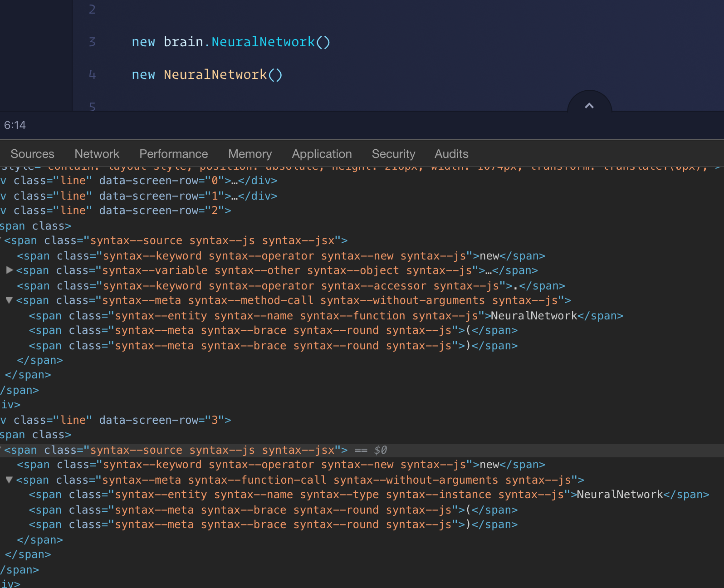
Task: Select the Memory tab
Action: (250, 154)
